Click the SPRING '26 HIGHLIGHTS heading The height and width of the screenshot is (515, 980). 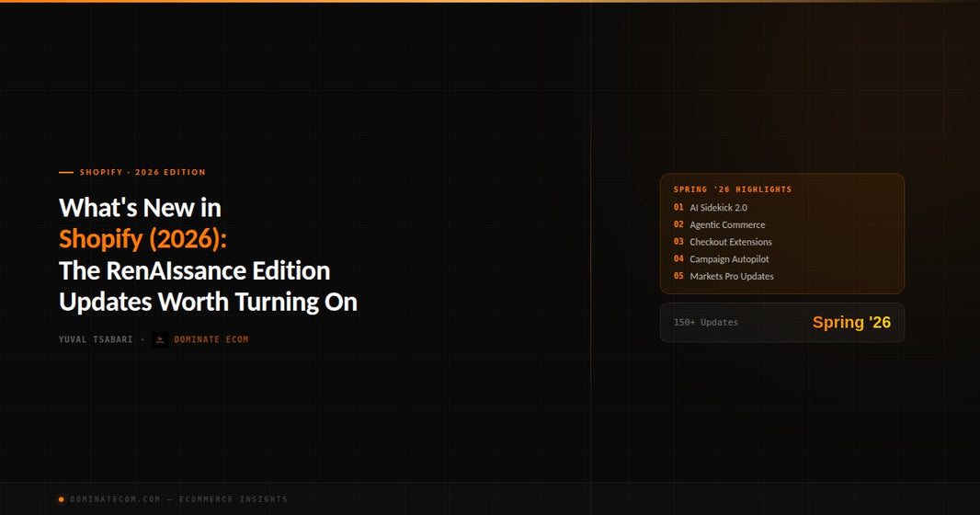pos(733,189)
